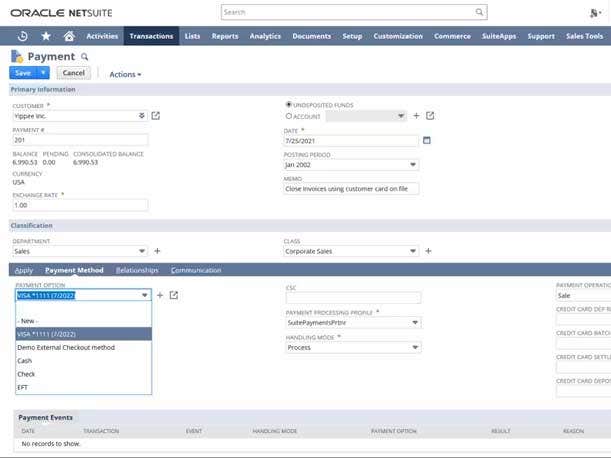Go to the Home icon
This screenshot has width=611, height=458.
tap(68, 36)
